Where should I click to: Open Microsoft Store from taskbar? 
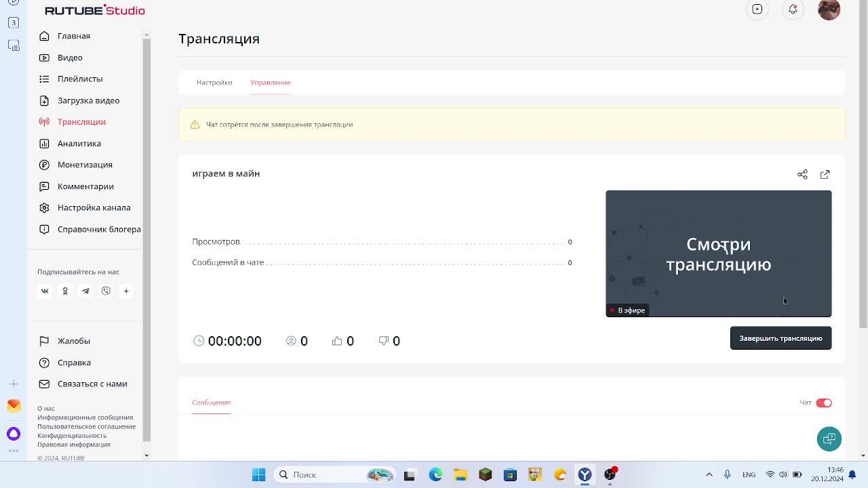510,475
